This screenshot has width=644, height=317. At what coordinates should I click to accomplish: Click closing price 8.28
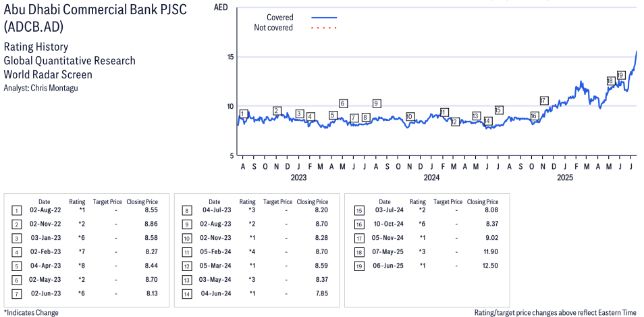click(x=321, y=238)
